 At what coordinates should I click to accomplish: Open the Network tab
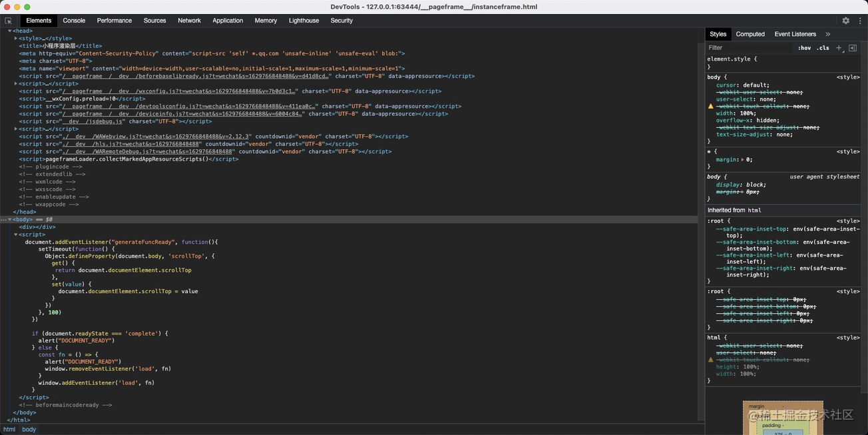click(x=189, y=21)
